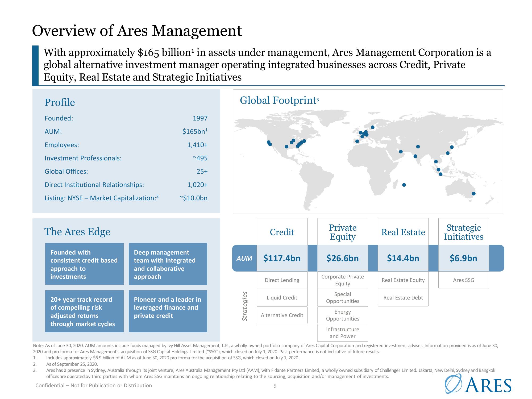Click the Indian Ocean island dot on map
The width and height of the screenshot is (532, 399).
coord(404,185)
